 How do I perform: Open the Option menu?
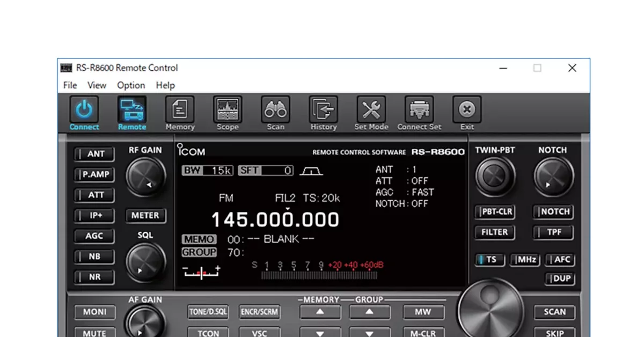coord(130,85)
